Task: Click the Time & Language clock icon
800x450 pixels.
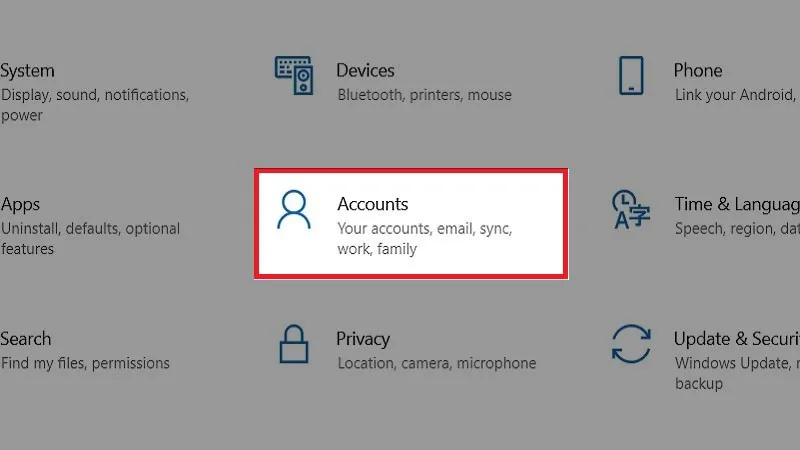Action: point(631,210)
